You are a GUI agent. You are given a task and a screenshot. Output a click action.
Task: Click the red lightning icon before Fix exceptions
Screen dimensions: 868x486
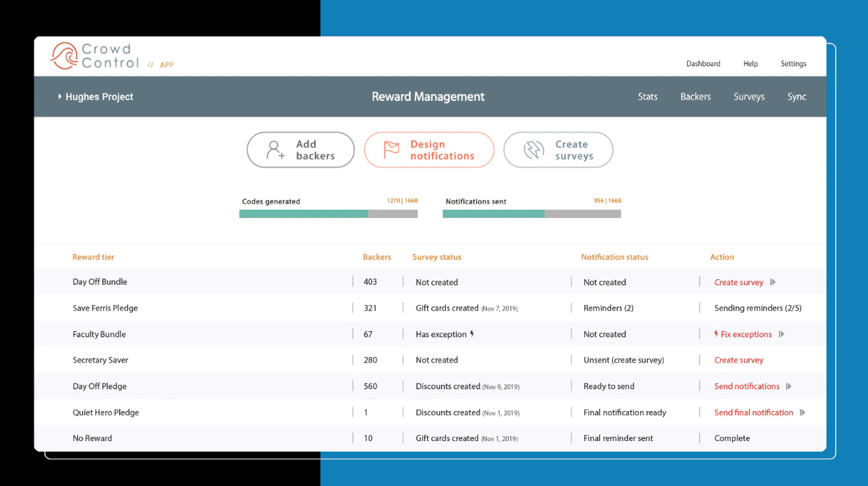tap(716, 334)
